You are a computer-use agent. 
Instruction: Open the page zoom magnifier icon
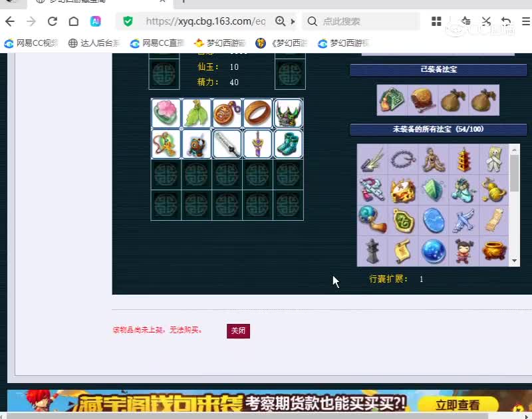click(280, 21)
